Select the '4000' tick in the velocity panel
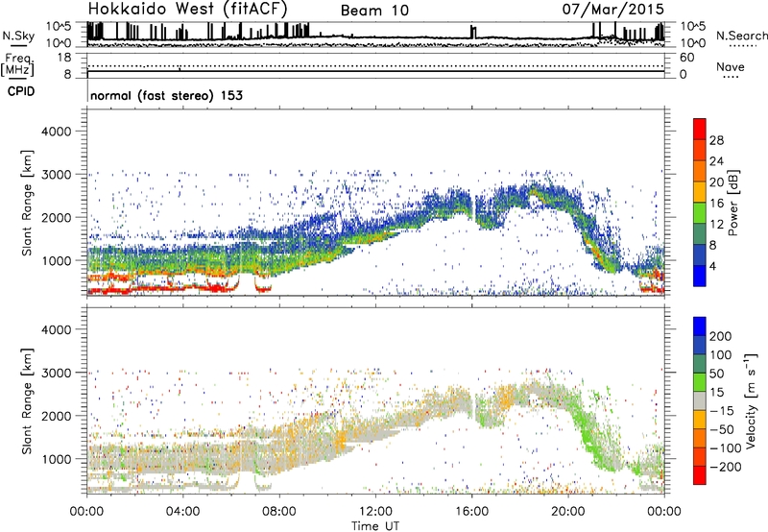Viewport: 768px width, 532px height. pyautogui.click(x=56, y=329)
